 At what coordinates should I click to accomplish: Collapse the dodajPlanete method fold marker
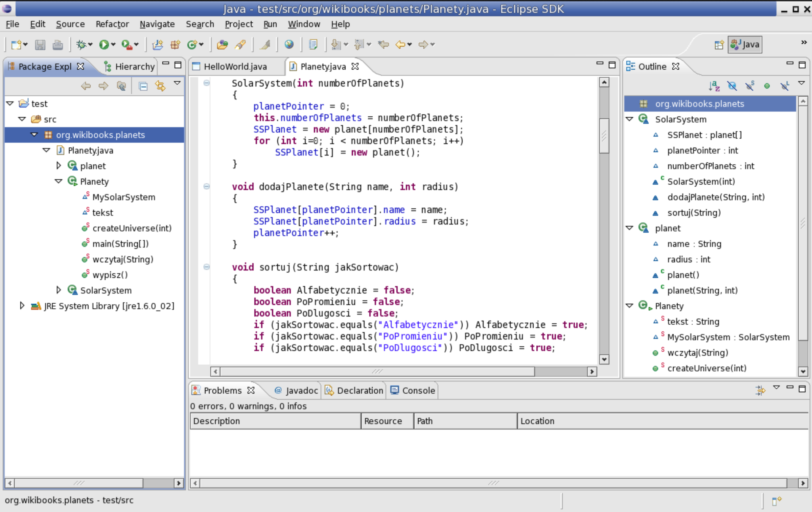click(x=207, y=186)
